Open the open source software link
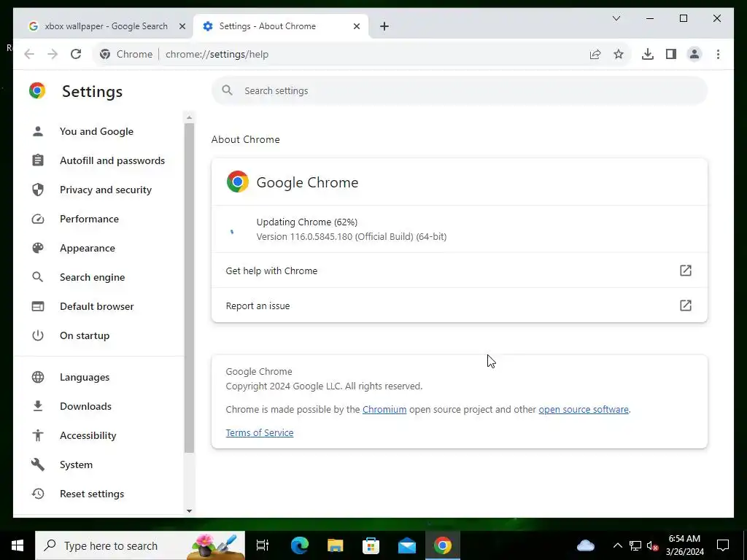 pos(584,410)
